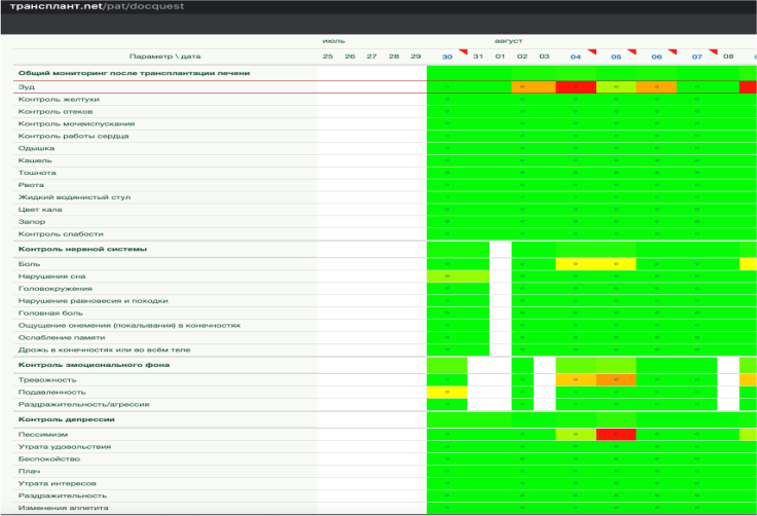The image size is (757, 516).
Task: Select the Контроль желтухи parameter row label
Action: tap(59, 99)
